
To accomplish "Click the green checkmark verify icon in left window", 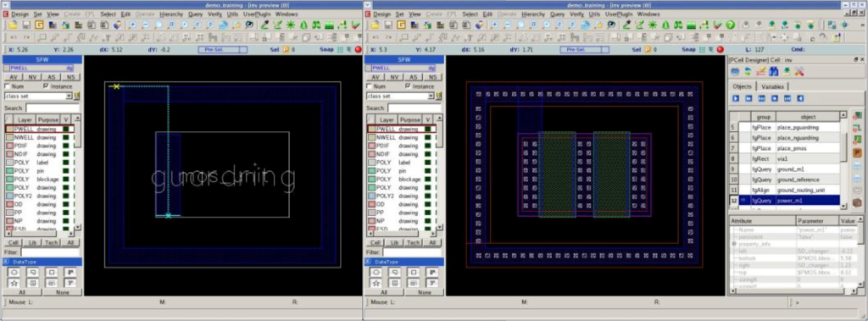I will [355, 25].
